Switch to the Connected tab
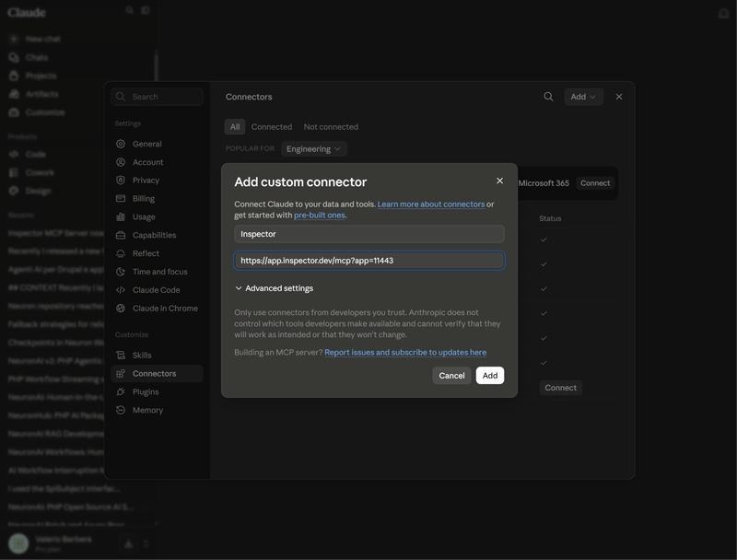Screen dimensions: 737x560 click(271, 127)
